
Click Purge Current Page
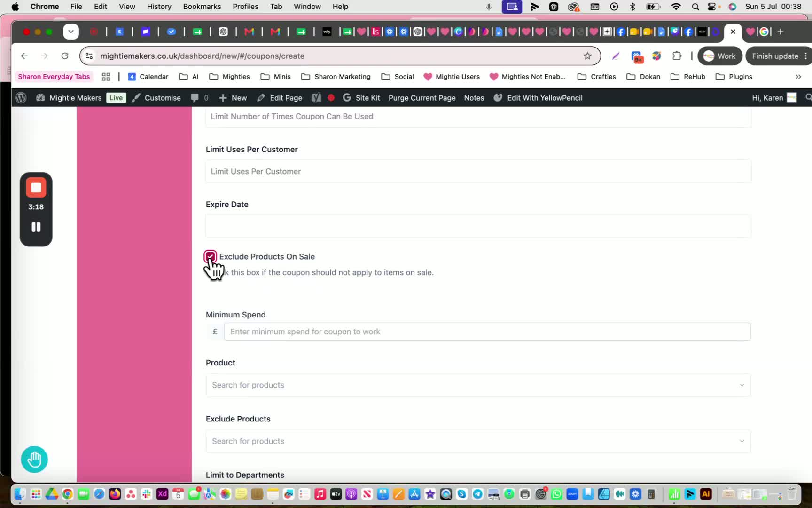(x=422, y=98)
